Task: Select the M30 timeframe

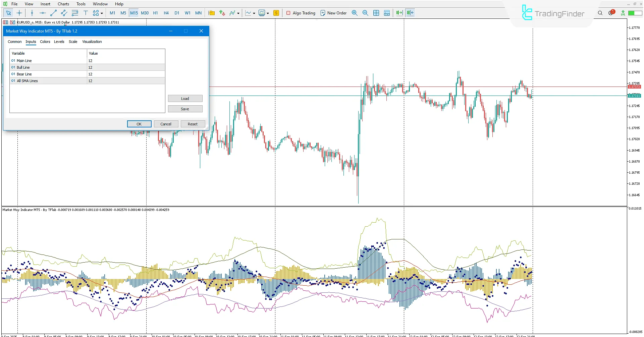Action: click(x=145, y=13)
